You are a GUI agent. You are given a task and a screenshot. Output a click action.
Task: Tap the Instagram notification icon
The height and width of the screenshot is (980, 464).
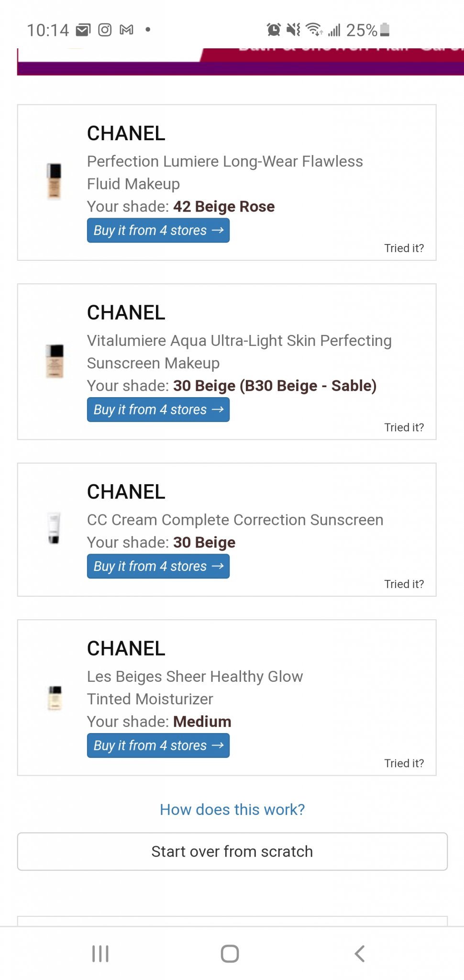pos(105,30)
